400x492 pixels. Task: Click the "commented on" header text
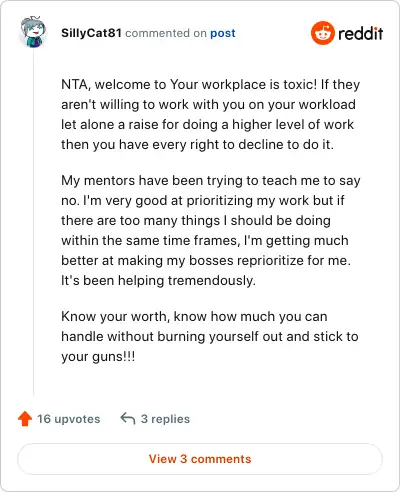click(166, 33)
